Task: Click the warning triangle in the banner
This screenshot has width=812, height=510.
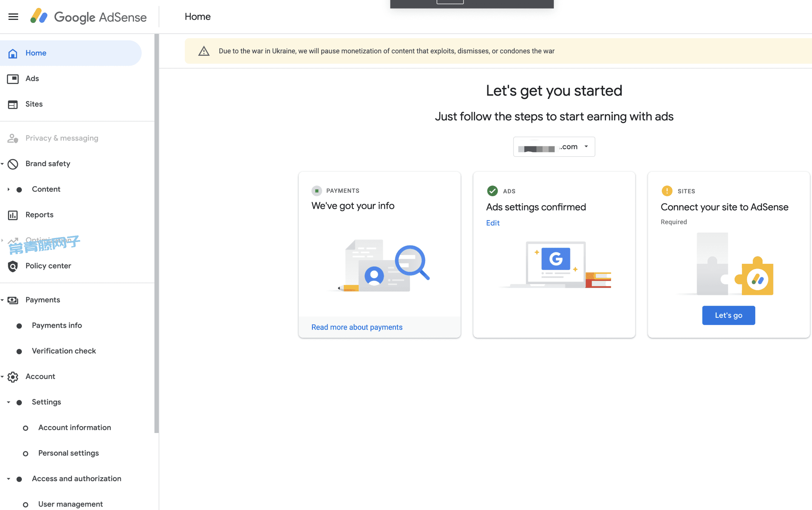Action: [204, 51]
